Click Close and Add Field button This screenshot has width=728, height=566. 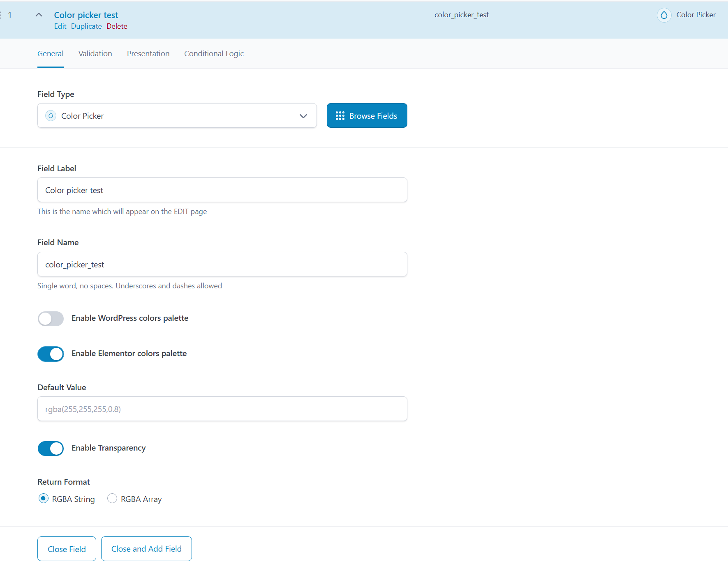pos(146,549)
